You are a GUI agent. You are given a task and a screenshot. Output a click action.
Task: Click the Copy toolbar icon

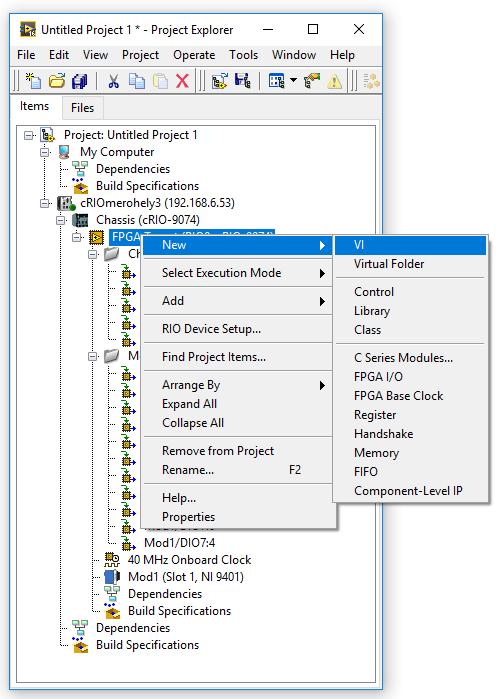[x=137, y=81]
